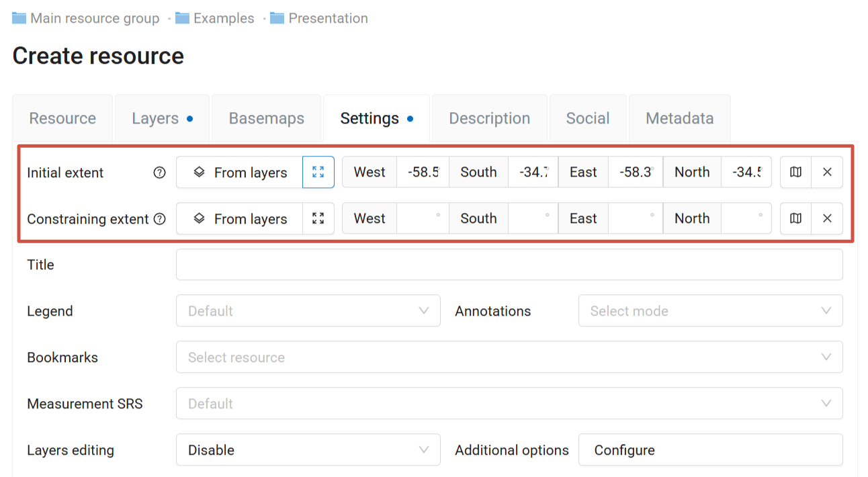The height and width of the screenshot is (477, 868).
Task: Switch to the Layers tab
Action: [x=155, y=118]
